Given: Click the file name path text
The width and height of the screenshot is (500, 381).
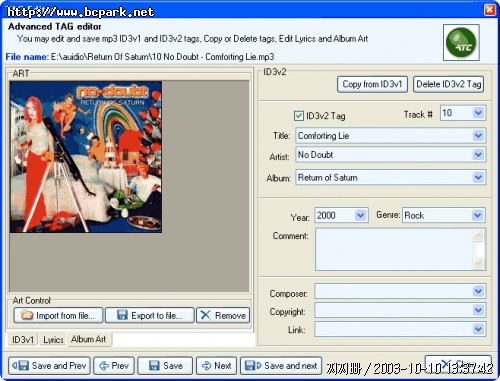Looking at the screenshot, I should 162,57.
